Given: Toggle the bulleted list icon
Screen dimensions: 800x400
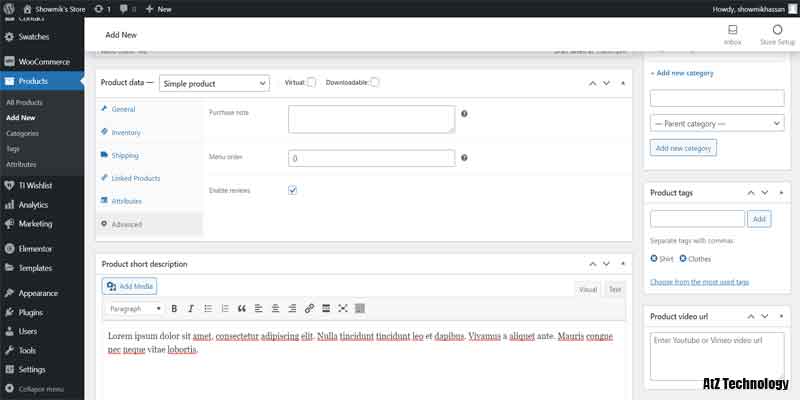Looking at the screenshot, I should coord(207,309).
